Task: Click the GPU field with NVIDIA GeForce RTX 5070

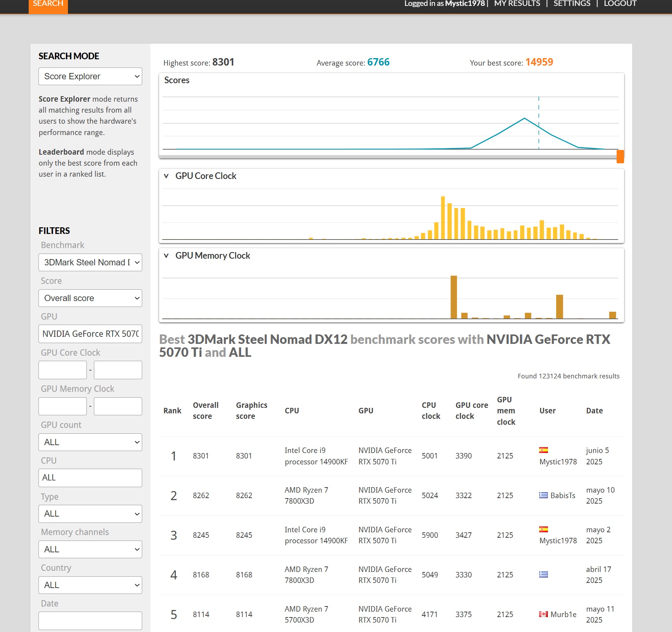Action: pyautogui.click(x=90, y=334)
